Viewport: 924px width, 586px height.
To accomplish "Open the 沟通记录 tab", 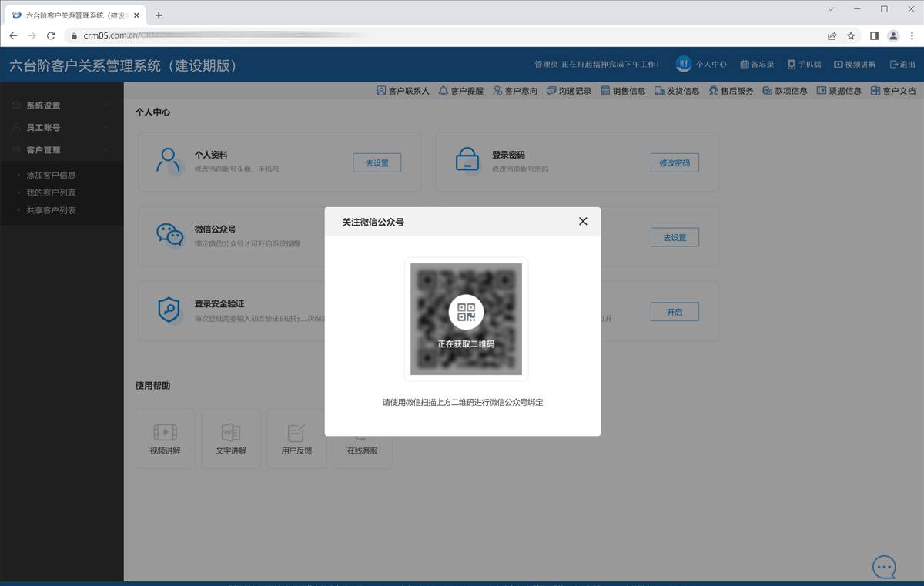I will click(569, 91).
